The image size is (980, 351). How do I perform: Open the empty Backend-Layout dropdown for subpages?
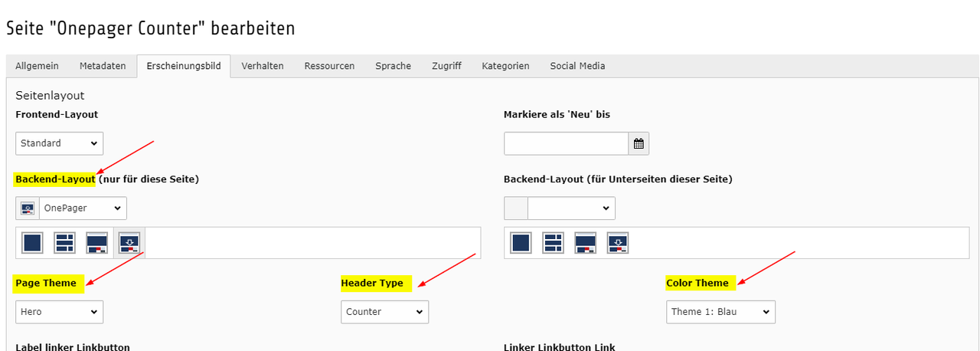[x=570, y=208]
